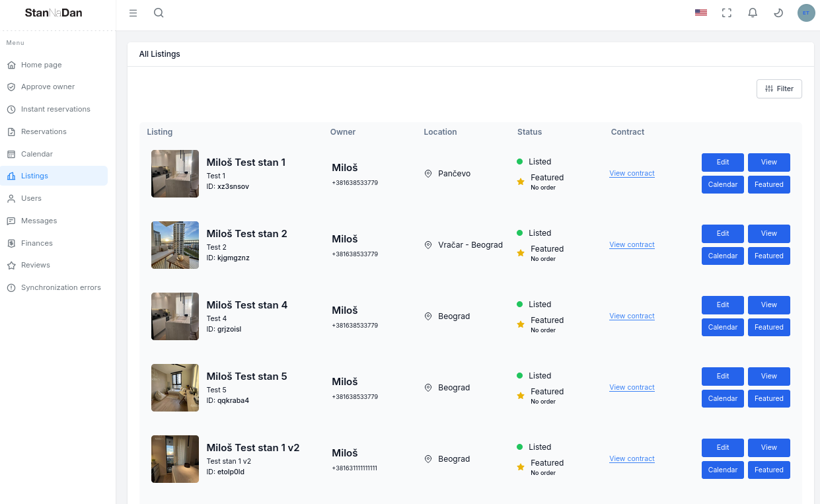The width and height of the screenshot is (820, 504).
Task: Open Calendar for Miloš Test stan 2
Action: point(723,256)
